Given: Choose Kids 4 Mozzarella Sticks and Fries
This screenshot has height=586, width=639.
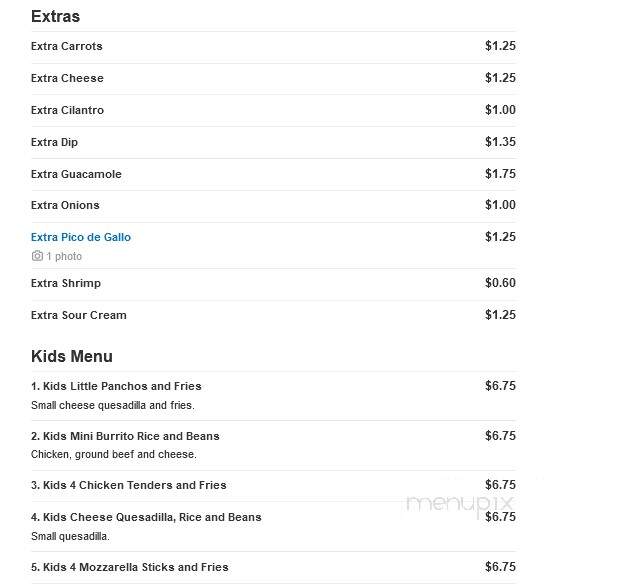Looking at the screenshot, I should point(130,567).
